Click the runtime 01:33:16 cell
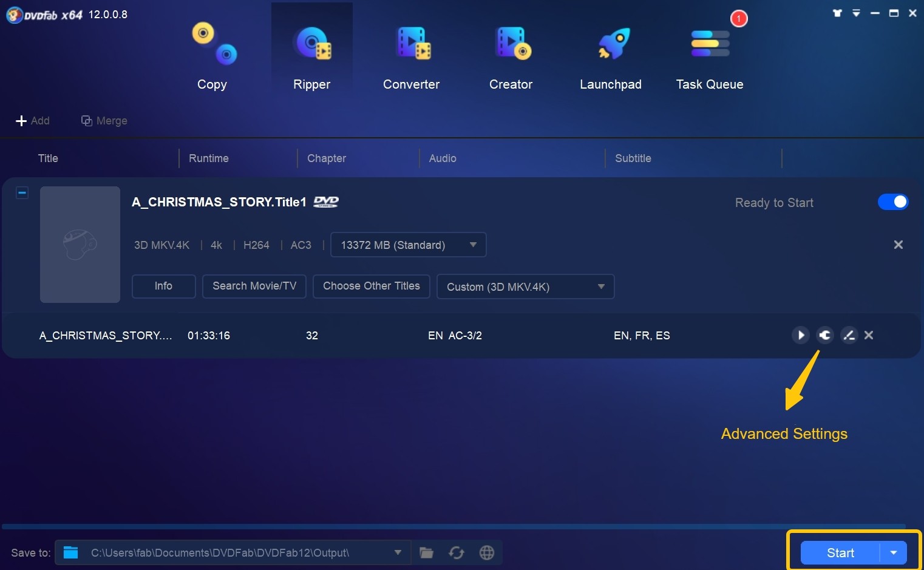 209,336
